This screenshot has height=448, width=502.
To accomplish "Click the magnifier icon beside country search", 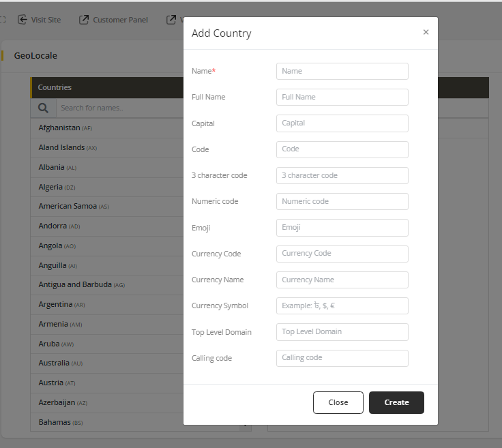I will point(43,108).
